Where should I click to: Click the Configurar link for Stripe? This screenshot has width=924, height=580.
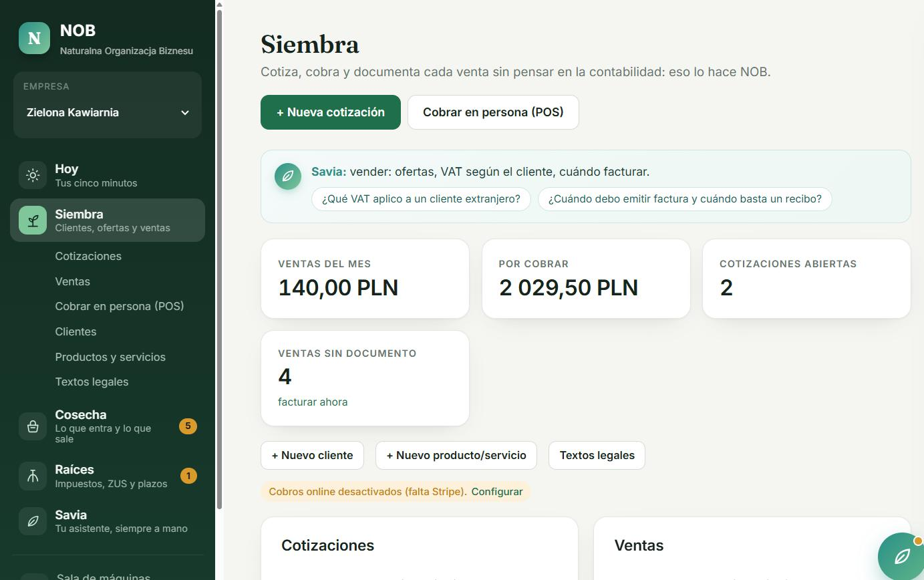pyautogui.click(x=497, y=492)
